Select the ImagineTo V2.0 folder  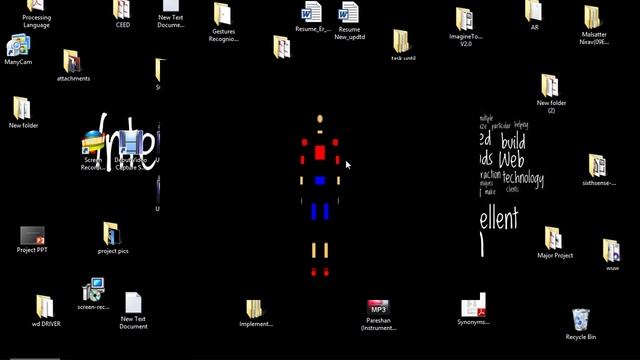[464, 19]
